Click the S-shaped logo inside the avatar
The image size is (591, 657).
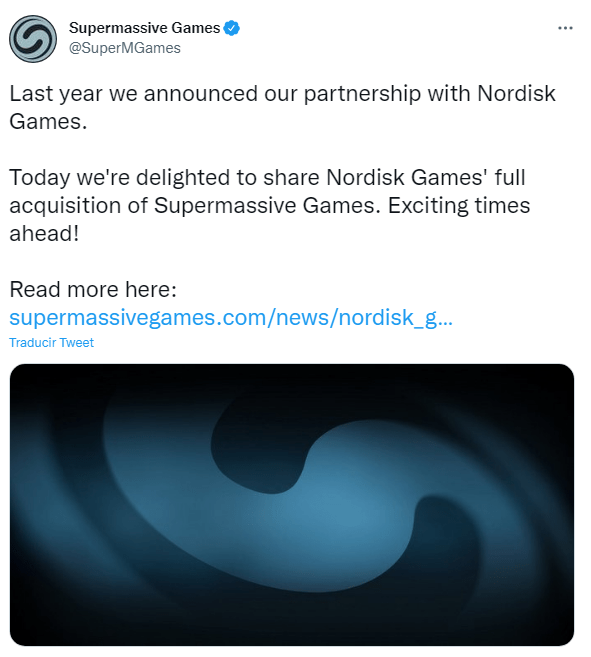click(x=33, y=39)
